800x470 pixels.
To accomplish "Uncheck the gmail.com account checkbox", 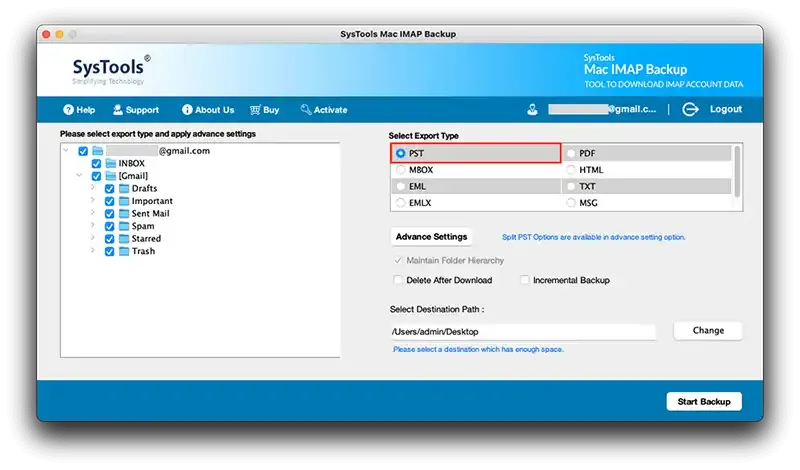I will point(83,151).
